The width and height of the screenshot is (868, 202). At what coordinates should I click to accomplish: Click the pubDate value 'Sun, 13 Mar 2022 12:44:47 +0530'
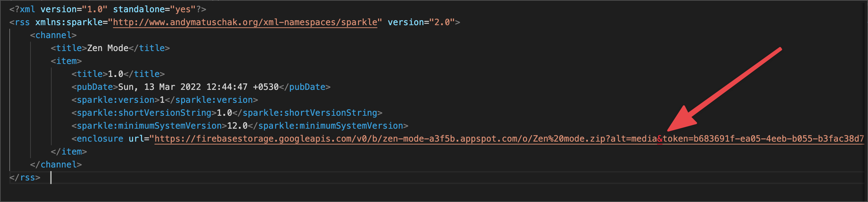(x=198, y=87)
